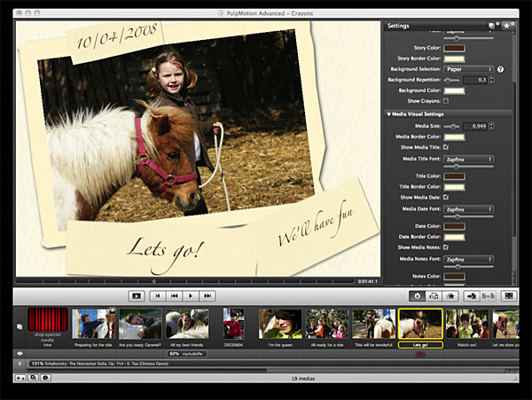532x400 pixels.
Task: Open the Background Selection Paper dropdown
Action: pyautogui.click(x=468, y=69)
